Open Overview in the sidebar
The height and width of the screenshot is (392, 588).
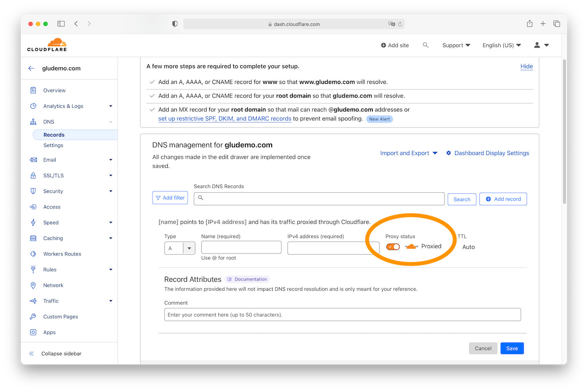coord(54,90)
